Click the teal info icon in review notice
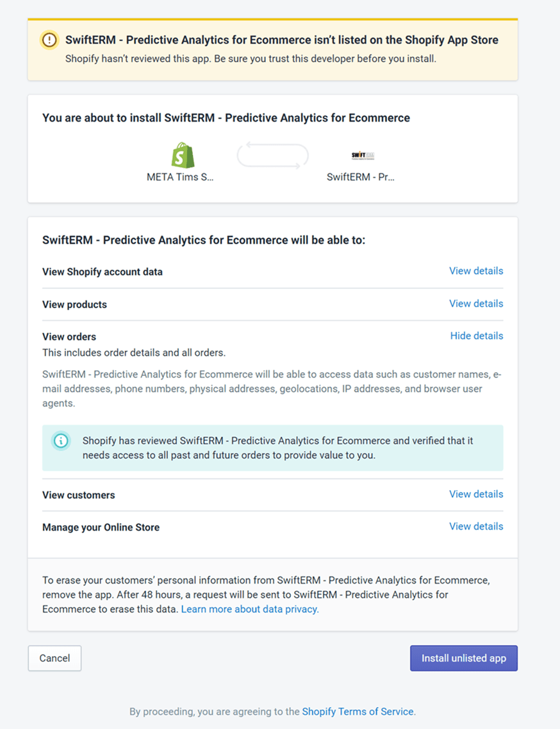560x729 pixels. pyautogui.click(x=61, y=441)
